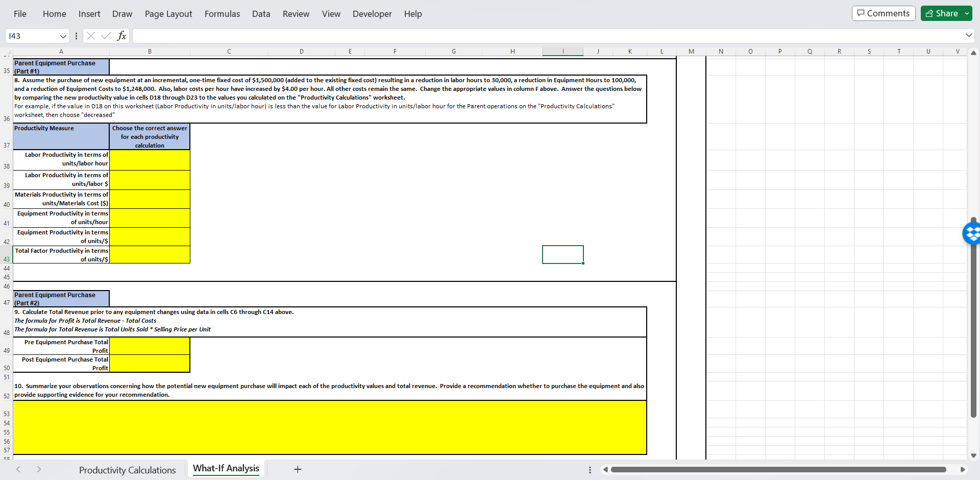Click the Enter checkmark in formula bar

(x=106, y=36)
